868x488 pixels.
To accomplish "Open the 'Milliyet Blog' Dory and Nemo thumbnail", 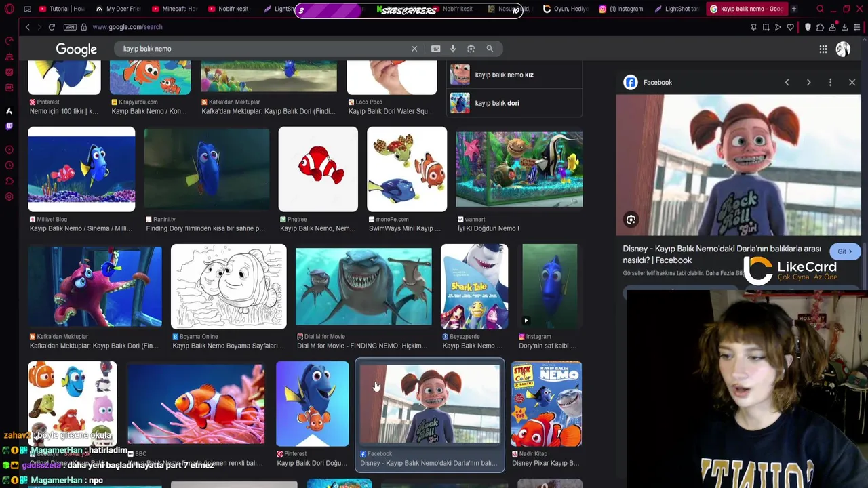I will pyautogui.click(x=81, y=169).
